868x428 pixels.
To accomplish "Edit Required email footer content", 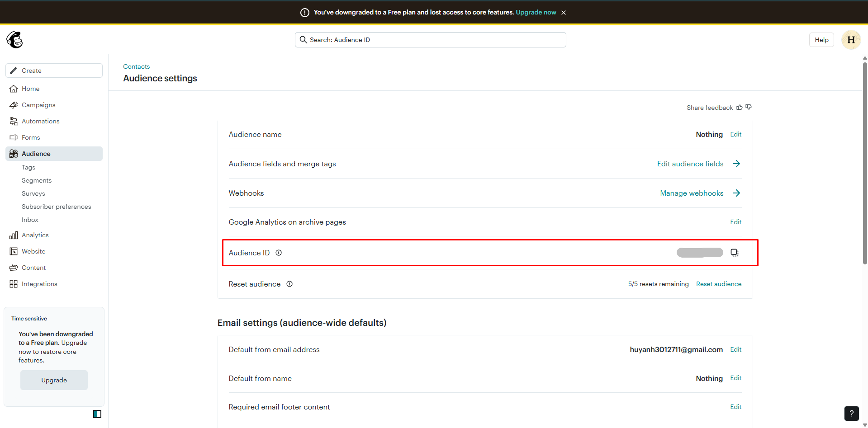I will (736, 407).
